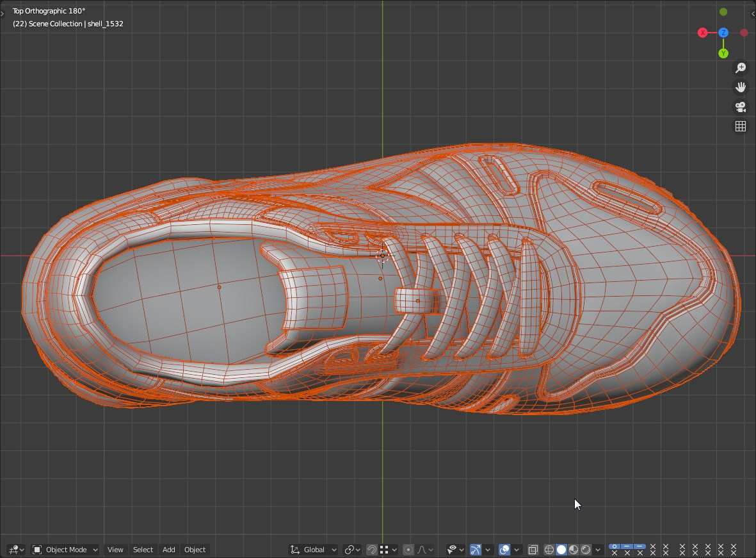The width and height of the screenshot is (756, 558).
Task: Expand the sidebar with right-edge arrow
Action: [752, 13]
